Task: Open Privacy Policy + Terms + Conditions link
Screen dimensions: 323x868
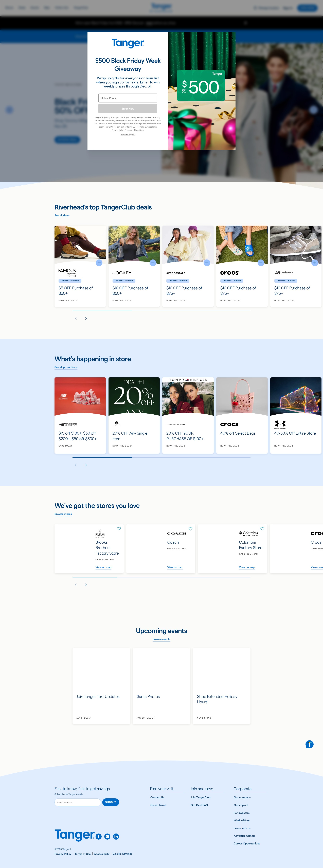Action: pos(128,130)
